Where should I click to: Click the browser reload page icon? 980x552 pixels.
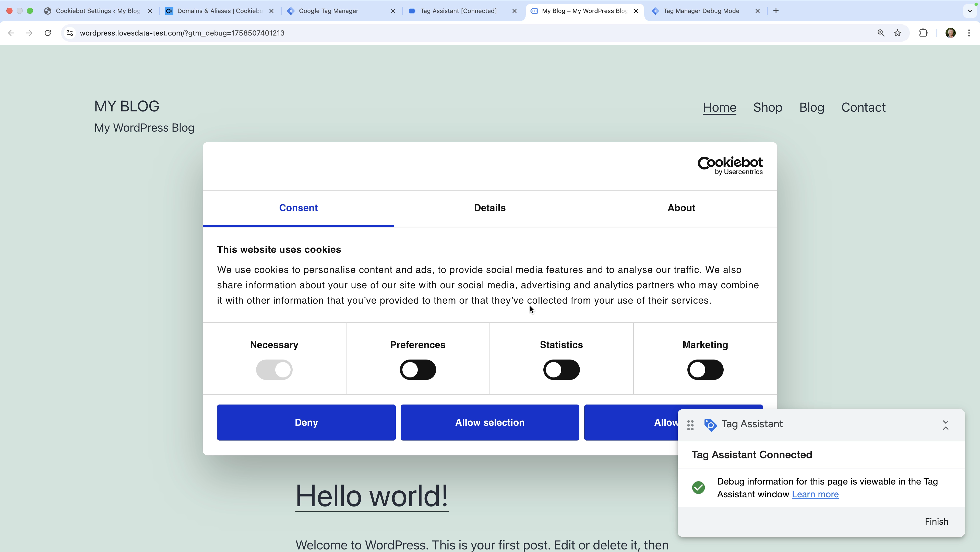click(x=47, y=33)
